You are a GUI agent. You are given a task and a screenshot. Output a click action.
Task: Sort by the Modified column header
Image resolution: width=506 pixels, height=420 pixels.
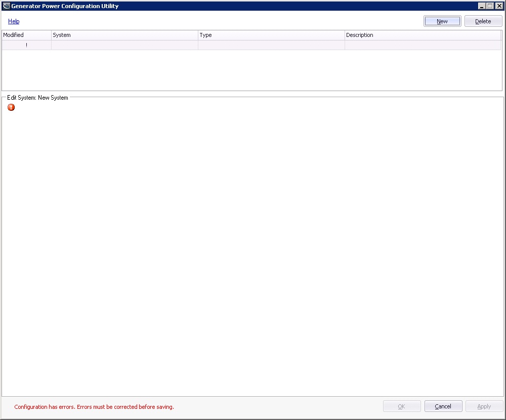pyautogui.click(x=26, y=35)
